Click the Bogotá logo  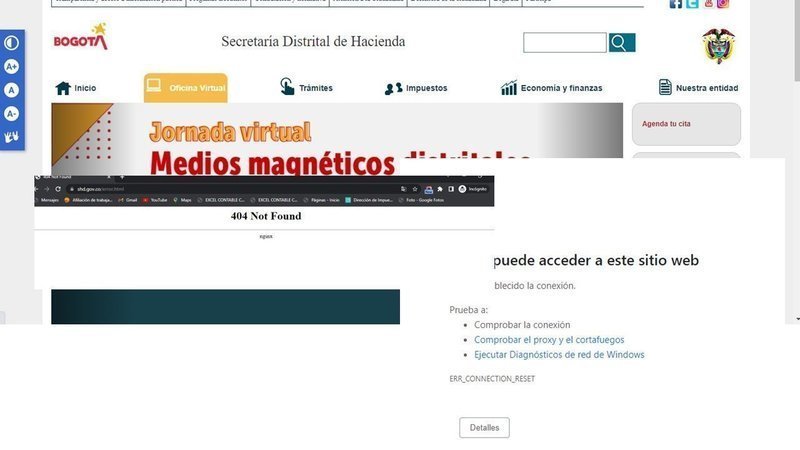point(80,40)
